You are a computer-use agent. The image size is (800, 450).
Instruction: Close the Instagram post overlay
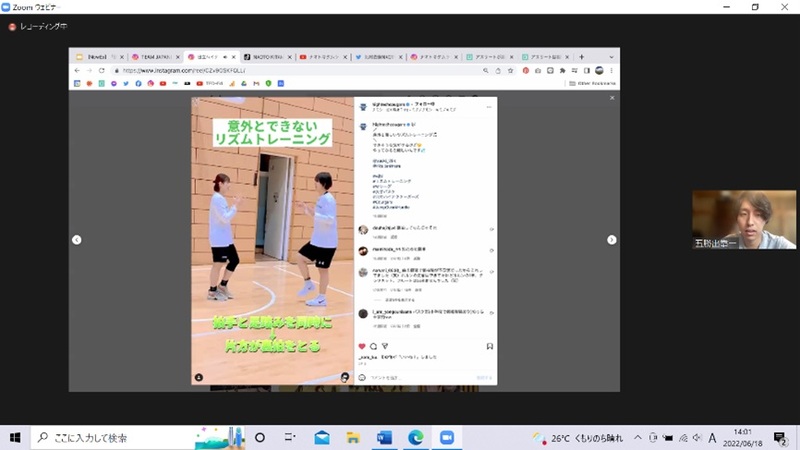pos(612,98)
